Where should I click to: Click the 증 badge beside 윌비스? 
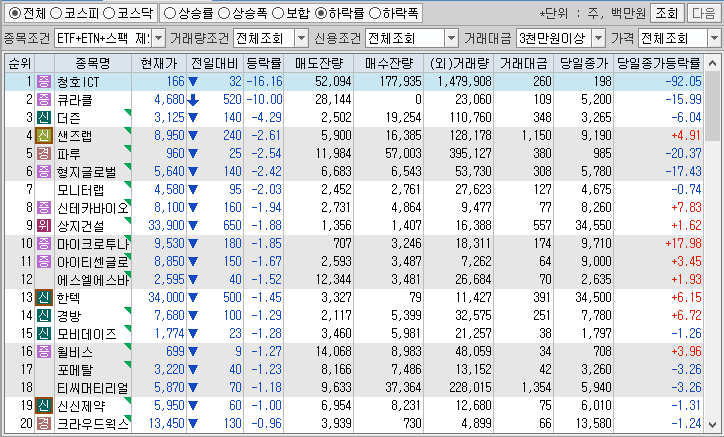pos(44,352)
